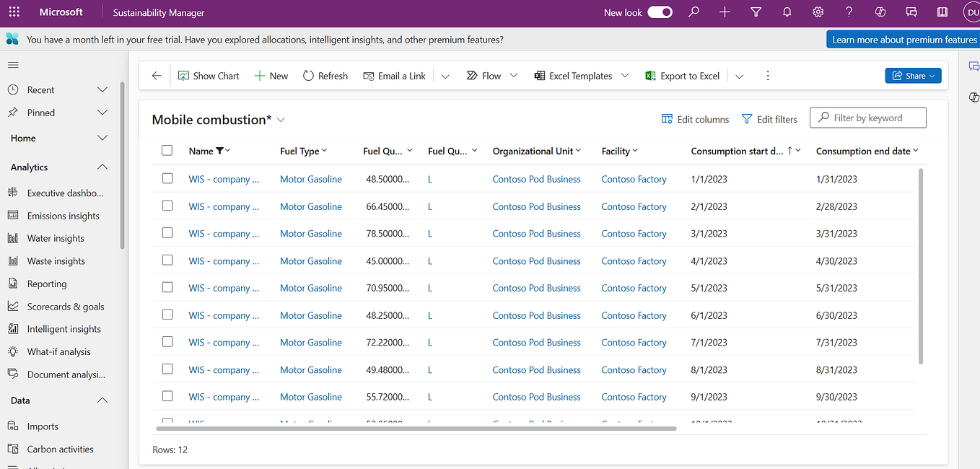Check the select-all checkbox in header
This screenshot has height=469, width=980.
(x=167, y=150)
